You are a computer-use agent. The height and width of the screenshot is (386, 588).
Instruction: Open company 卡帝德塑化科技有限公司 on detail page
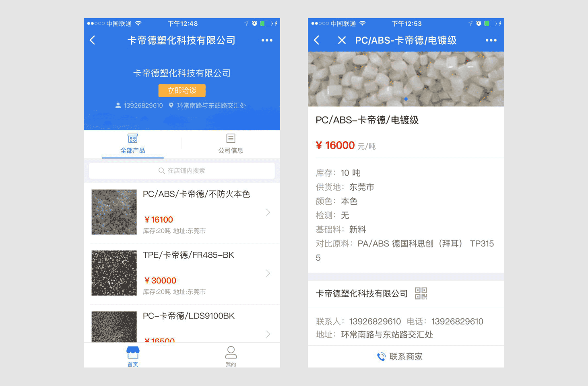point(361,294)
